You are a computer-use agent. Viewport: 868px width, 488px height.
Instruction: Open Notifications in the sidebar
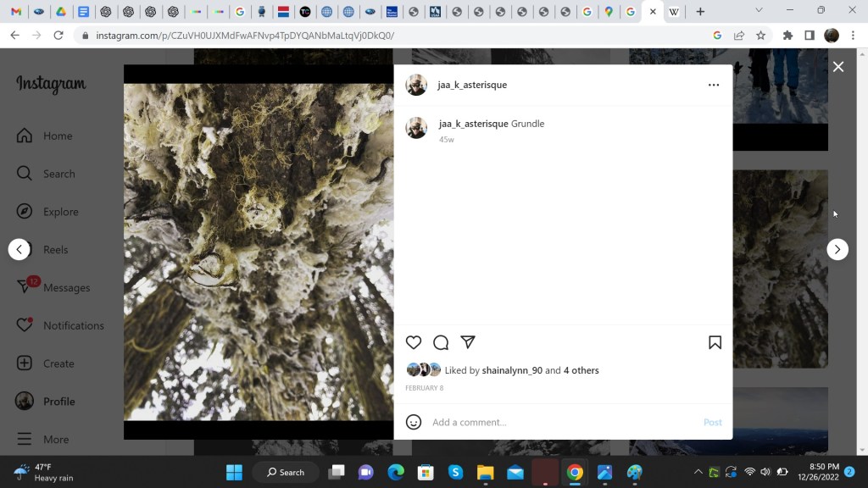tap(73, 325)
